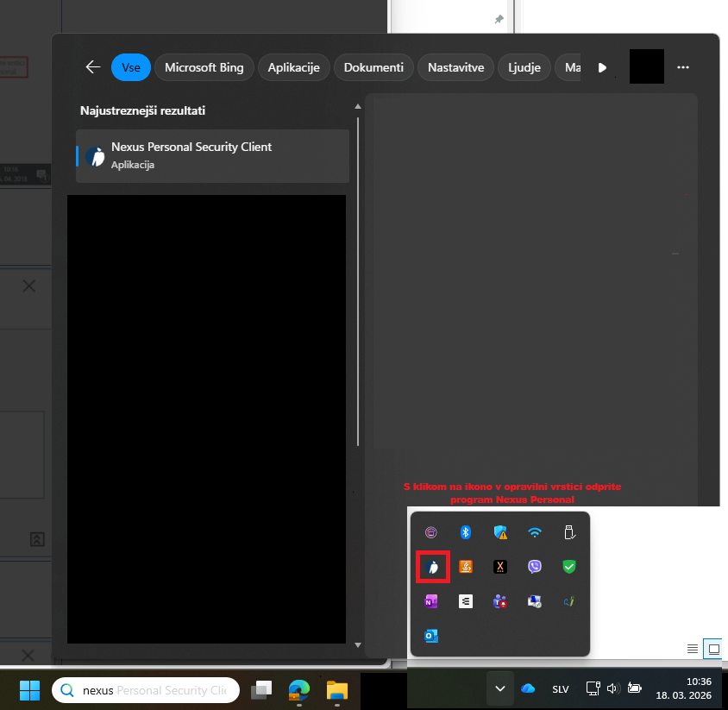The width and height of the screenshot is (728, 710).
Task: Open the Wi-Fi tray icon
Action: point(535,532)
